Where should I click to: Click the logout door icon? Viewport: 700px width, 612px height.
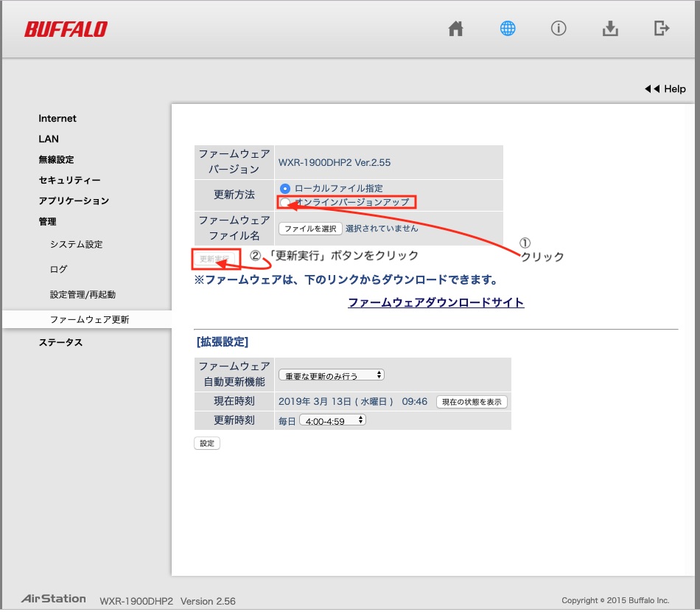[x=661, y=29]
